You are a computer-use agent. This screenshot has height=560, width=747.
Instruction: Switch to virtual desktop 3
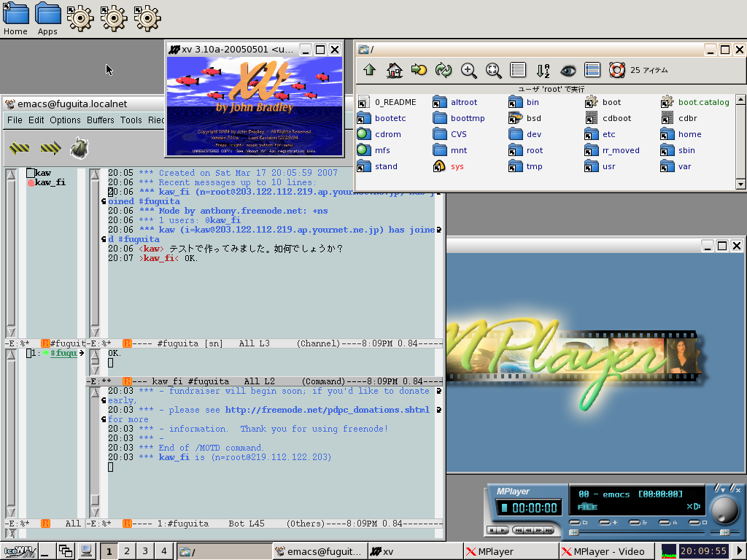tap(145, 551)
